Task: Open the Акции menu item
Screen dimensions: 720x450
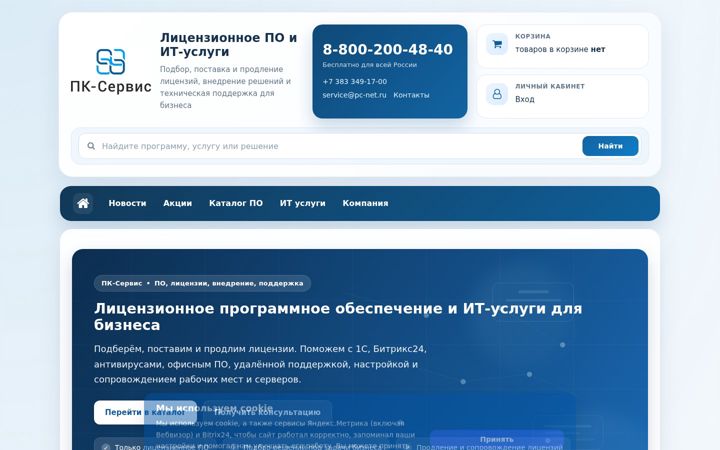Action: pyautogui.click(x=178, y=203)
